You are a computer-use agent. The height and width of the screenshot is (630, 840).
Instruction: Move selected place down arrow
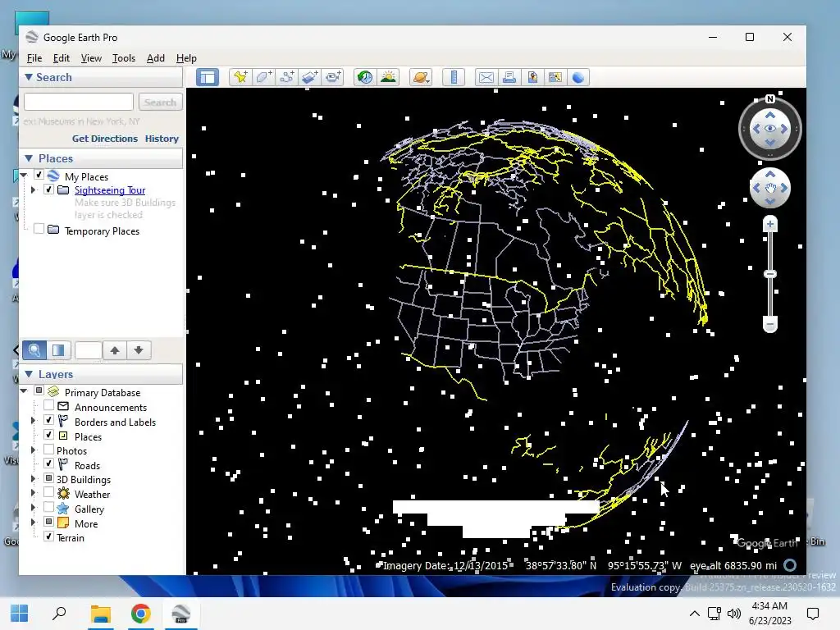click(139, 350)
